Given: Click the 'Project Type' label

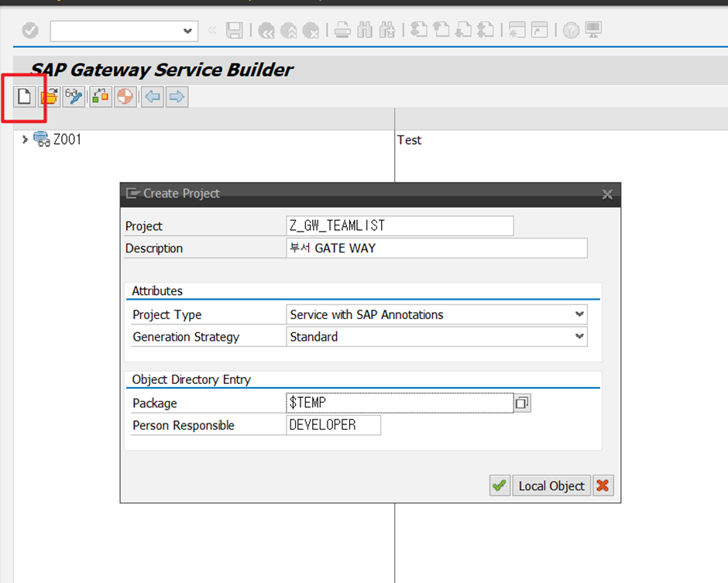Looking at the screenshot, I should [167, 314].
